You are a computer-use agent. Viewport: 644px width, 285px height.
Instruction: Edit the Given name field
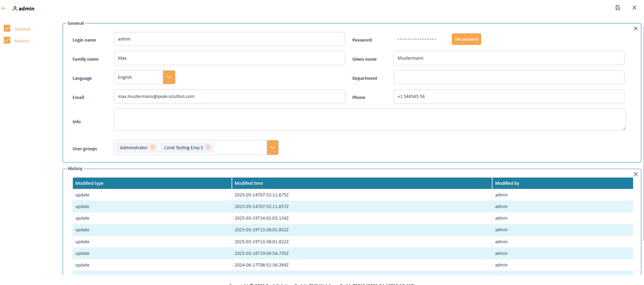(509, 58)
